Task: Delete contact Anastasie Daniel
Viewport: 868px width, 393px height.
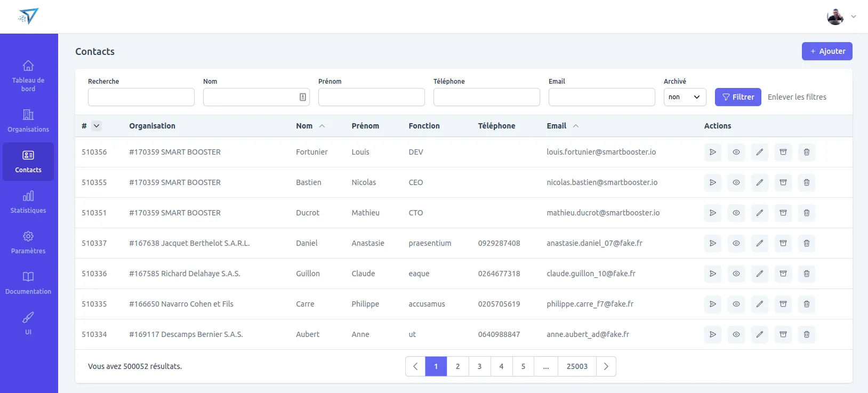Action: pyautogui.click(x=806, y=243)
